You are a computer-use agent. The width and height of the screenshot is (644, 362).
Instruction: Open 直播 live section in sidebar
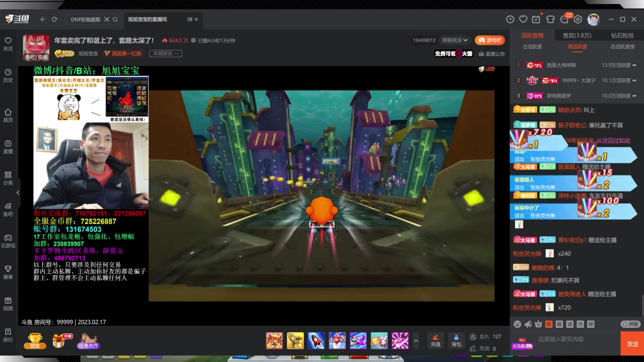(x=8, y=147)
